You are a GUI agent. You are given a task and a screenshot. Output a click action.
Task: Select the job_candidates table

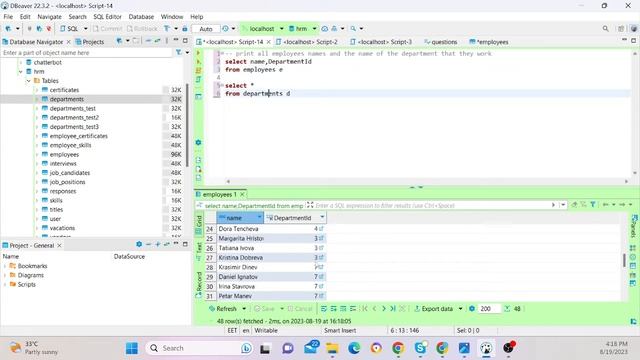(69, 173)
